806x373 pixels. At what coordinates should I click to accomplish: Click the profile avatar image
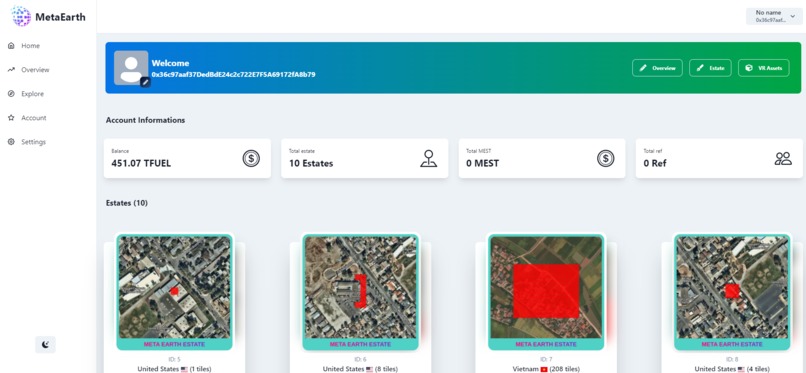point(131,67)
